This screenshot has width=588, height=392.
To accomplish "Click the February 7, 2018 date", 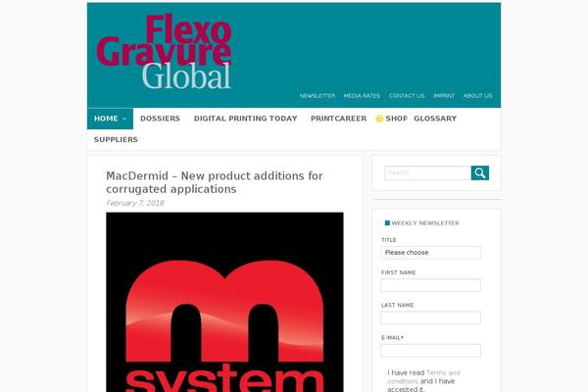I will click(x=135, y=203).
